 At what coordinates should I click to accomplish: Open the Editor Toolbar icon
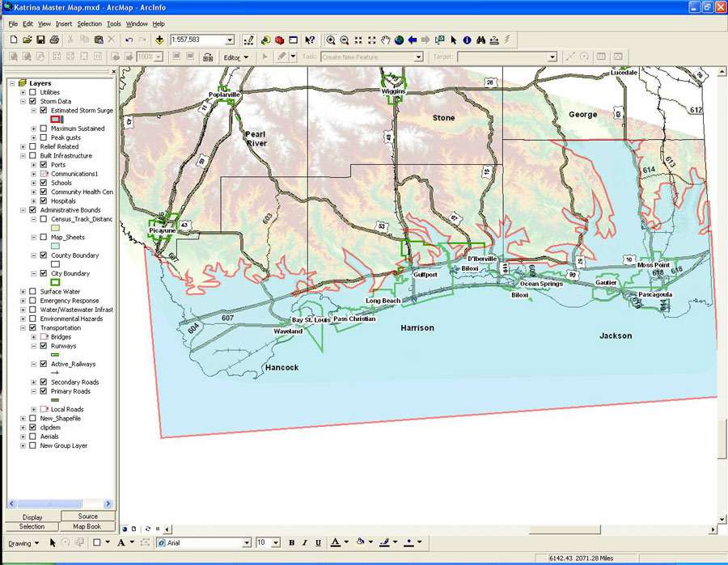tap(248, 40)
